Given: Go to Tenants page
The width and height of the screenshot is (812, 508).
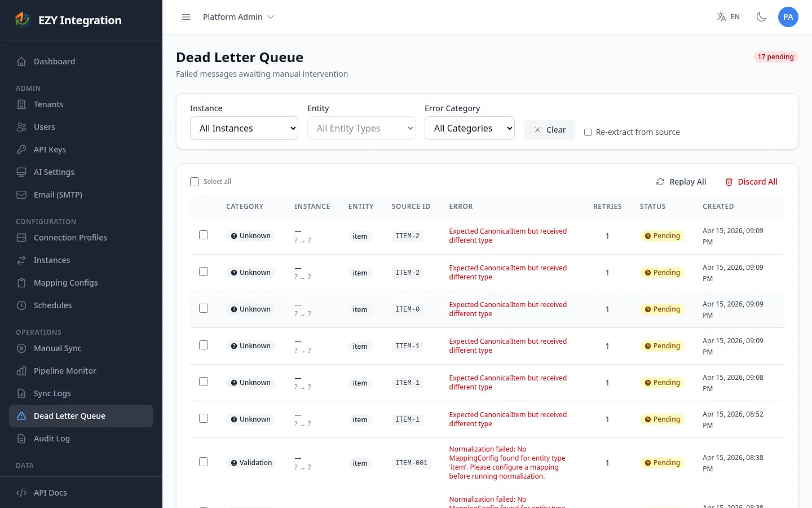Looking at the screenshot, I should tap(81, 104).
